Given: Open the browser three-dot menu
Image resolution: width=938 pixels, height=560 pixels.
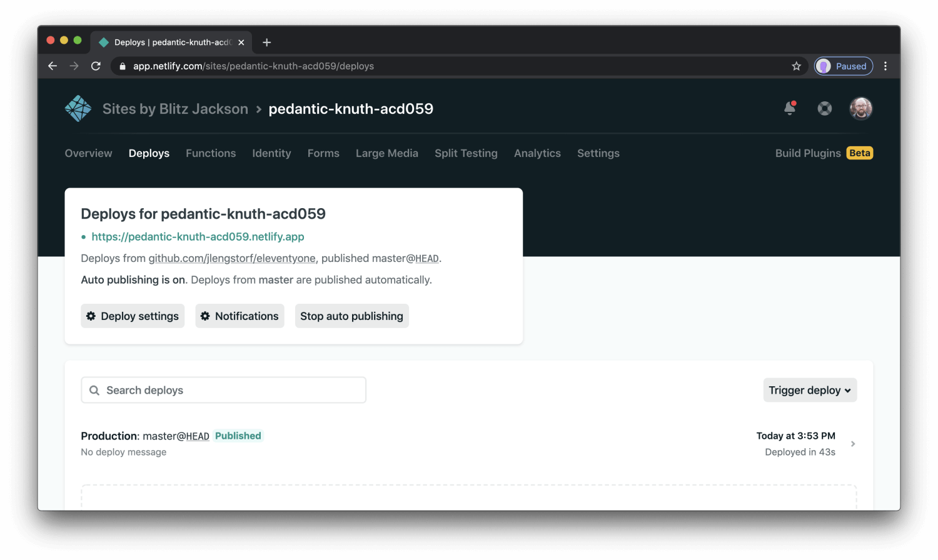Looking at the screenshot, I should click(x=885, y=66).
